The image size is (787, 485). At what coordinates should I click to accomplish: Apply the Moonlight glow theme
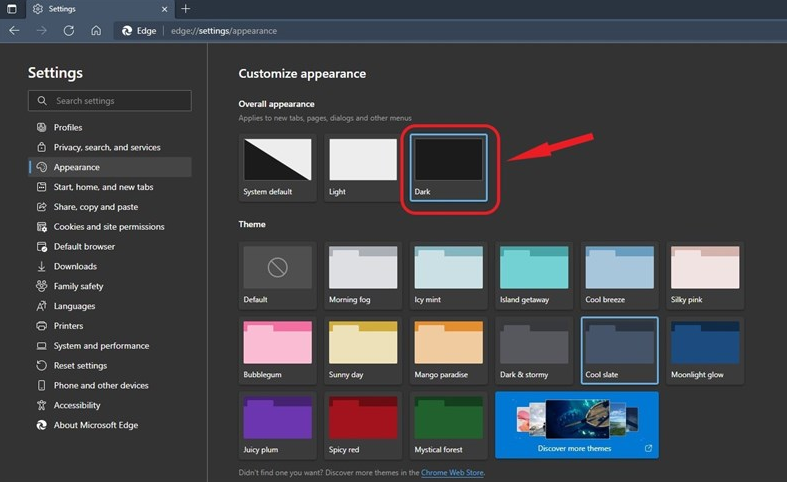coord(705,350)
